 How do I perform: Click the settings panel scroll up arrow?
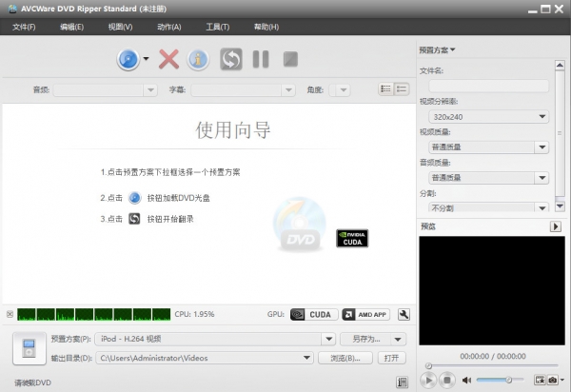(560, 65)
